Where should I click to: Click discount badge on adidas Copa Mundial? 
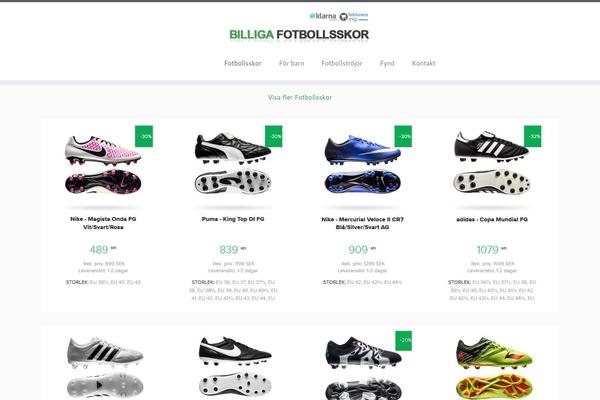coord(533,136)
